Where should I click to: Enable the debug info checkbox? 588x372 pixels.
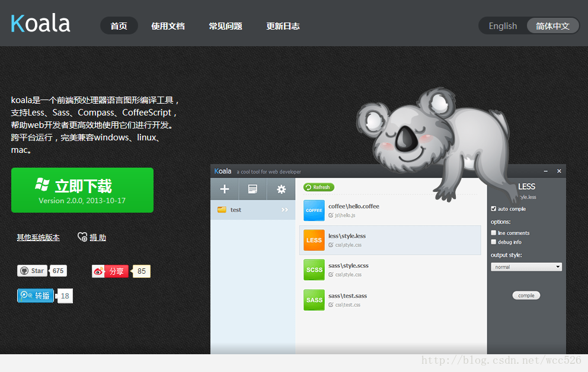pyautogui.click(x=494, y=242)
